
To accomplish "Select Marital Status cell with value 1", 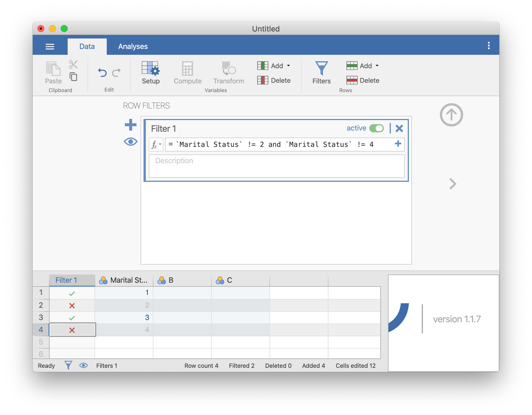I will click(124, 293).
